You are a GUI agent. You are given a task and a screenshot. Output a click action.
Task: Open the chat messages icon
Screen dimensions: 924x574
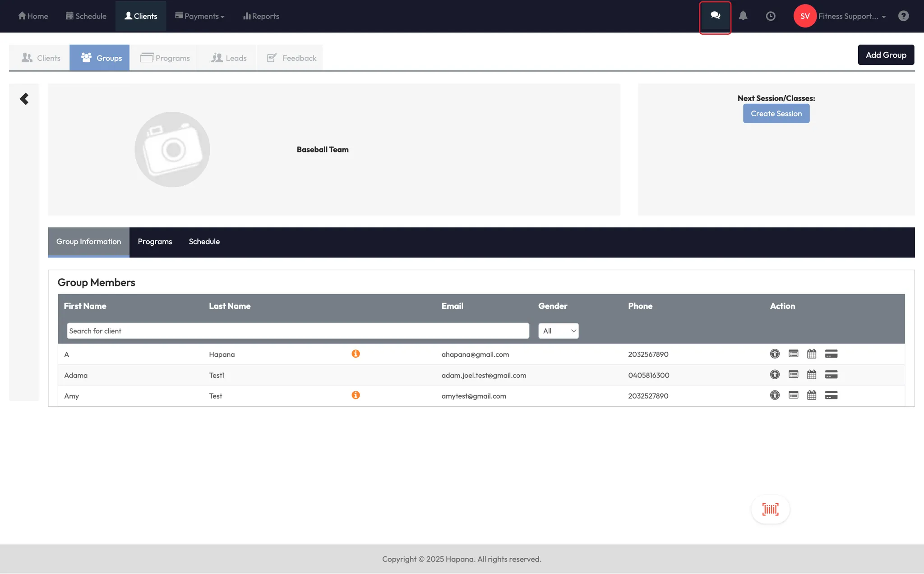pyautogui.click(x=715, y=16)
